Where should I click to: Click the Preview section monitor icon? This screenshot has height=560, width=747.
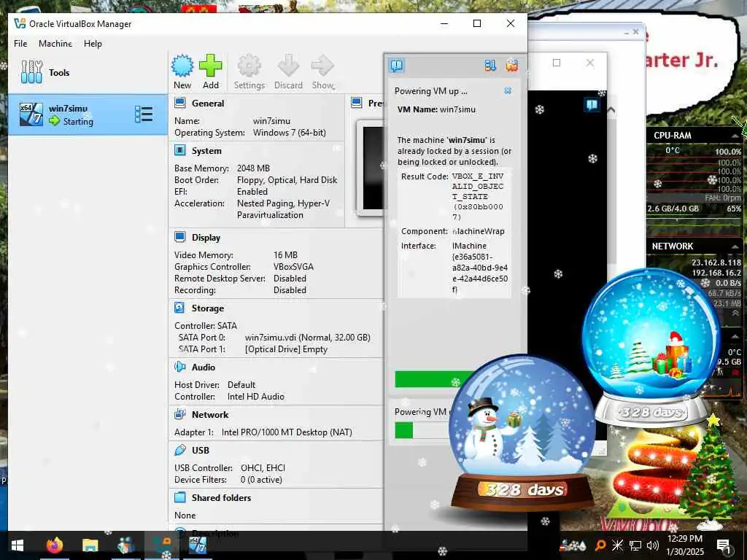tap(356, 102)
